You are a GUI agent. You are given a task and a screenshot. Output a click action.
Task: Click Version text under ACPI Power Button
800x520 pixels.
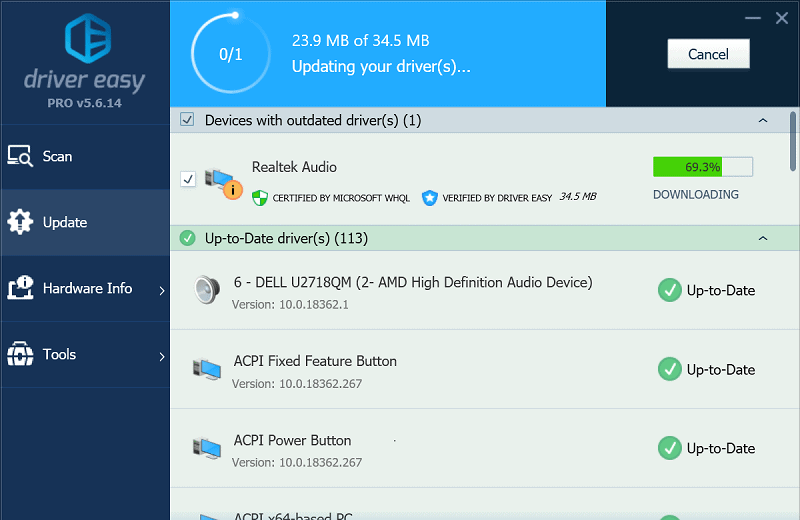click(x=297, y=463)
